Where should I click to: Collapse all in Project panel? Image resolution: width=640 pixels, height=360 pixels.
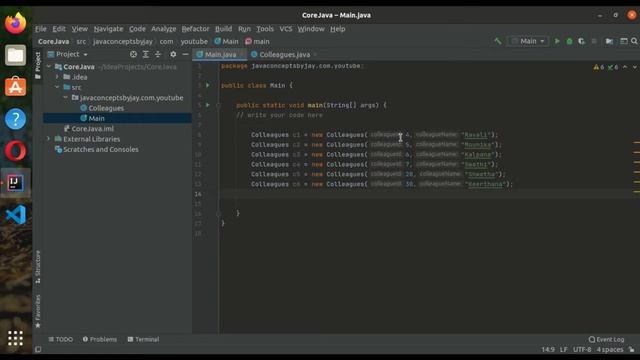(x=158, y=54)
